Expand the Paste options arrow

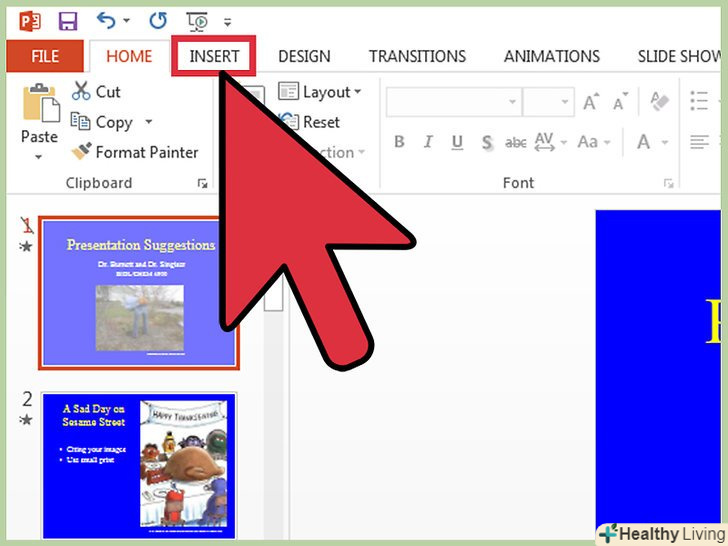tap(39, 156)
